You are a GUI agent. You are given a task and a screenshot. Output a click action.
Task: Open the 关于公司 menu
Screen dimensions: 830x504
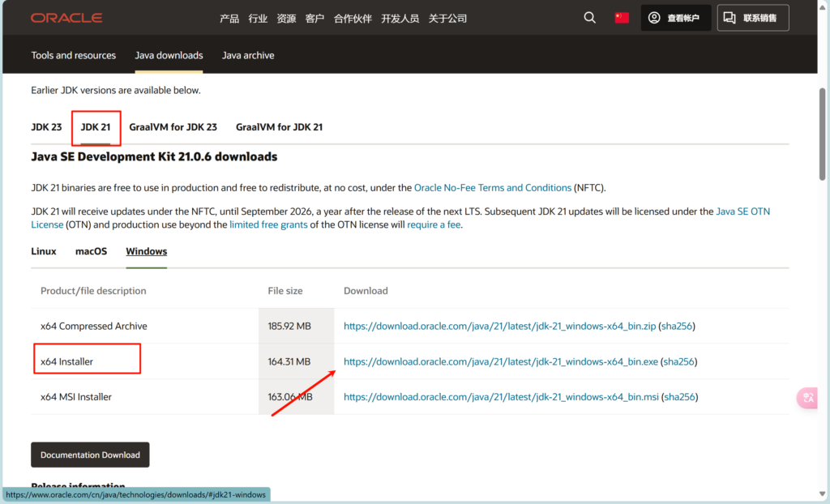[x=447, y=19]
